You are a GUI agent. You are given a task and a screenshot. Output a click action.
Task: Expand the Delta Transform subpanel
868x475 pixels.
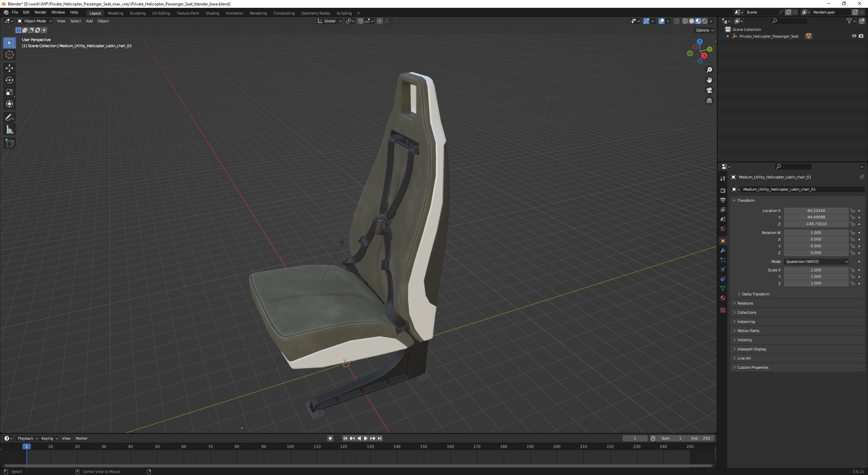pos(755,294)
